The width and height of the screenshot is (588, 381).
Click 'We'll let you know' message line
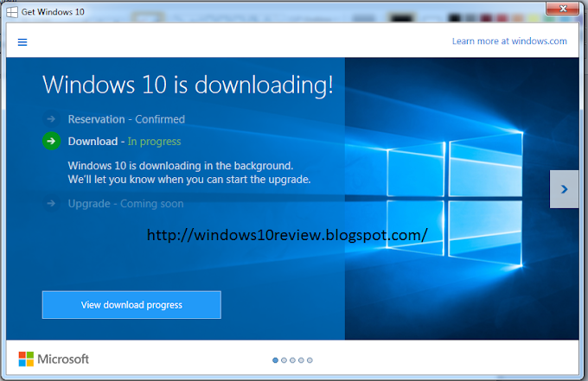click(x=189, y=180)
